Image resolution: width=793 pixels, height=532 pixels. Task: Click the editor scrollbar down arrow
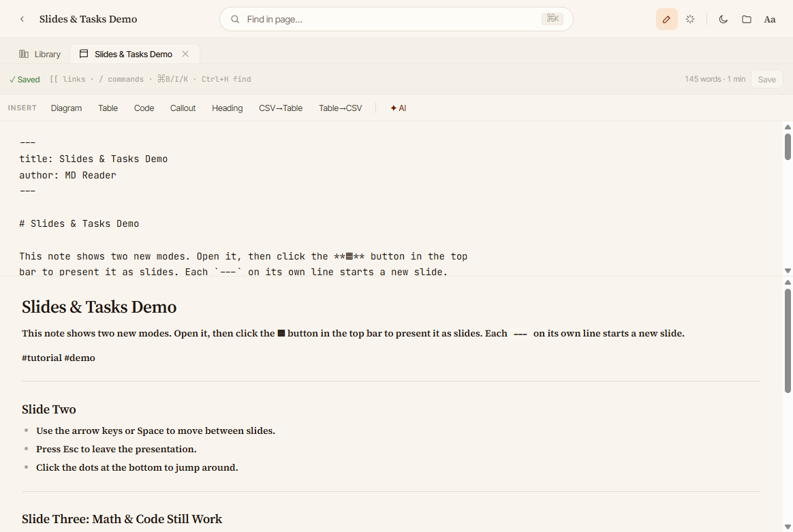point(788,271)
